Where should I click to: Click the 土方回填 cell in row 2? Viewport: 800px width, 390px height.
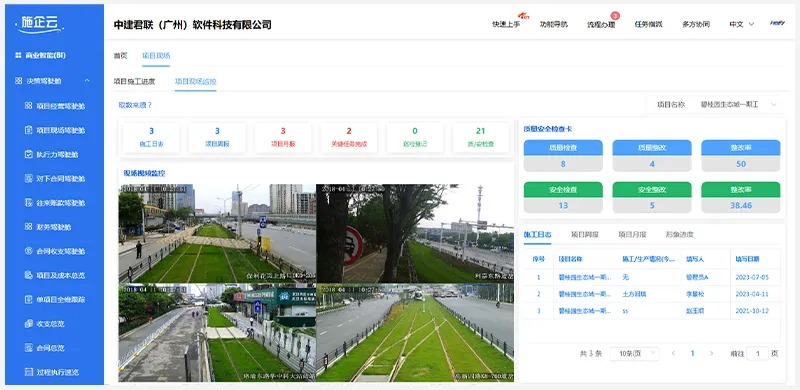click(634, 294)
